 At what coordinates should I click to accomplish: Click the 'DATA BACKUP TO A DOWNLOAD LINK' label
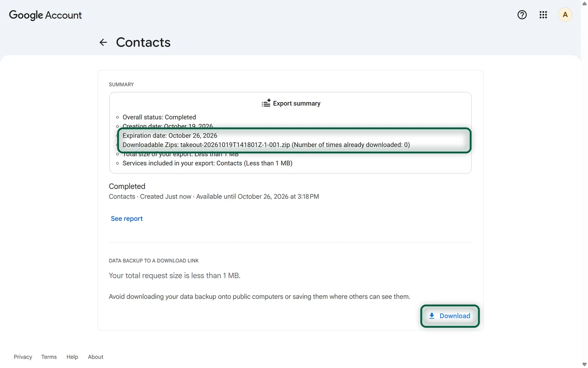click(x=154, y=261)
